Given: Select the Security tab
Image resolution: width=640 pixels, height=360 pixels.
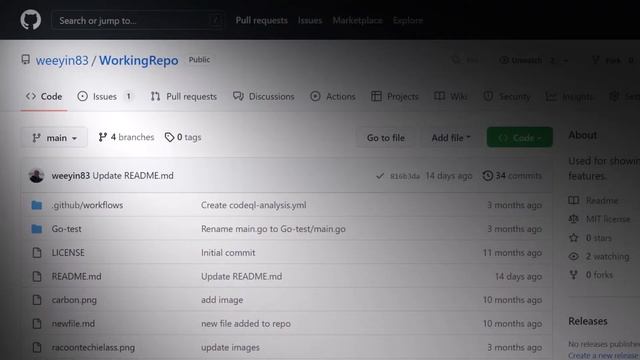Looking at the screenshot, I should click(x=507, y=96).
